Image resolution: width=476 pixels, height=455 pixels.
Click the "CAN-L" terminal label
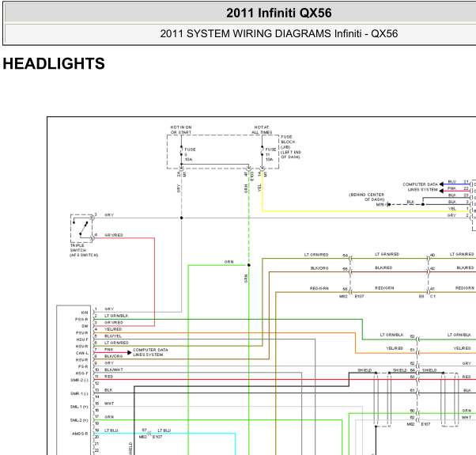[x=82, y=353]
